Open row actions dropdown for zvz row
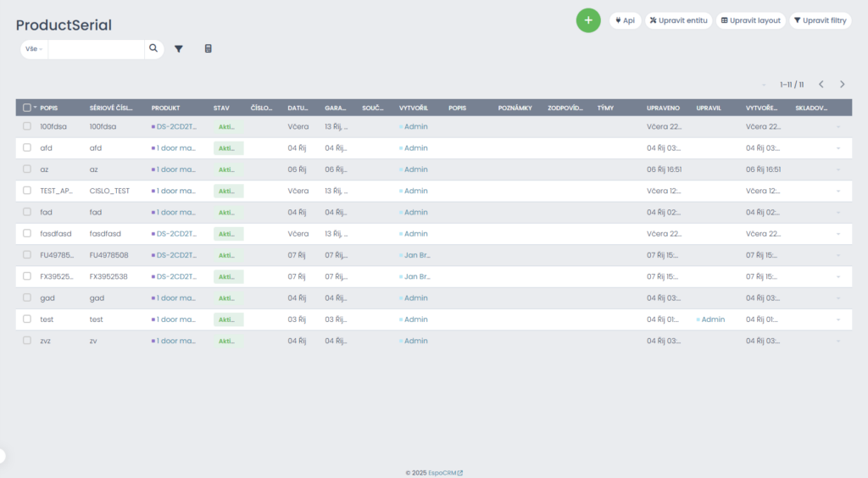The width and height of the screenshot is (868, 478). (x=838, y=341)
